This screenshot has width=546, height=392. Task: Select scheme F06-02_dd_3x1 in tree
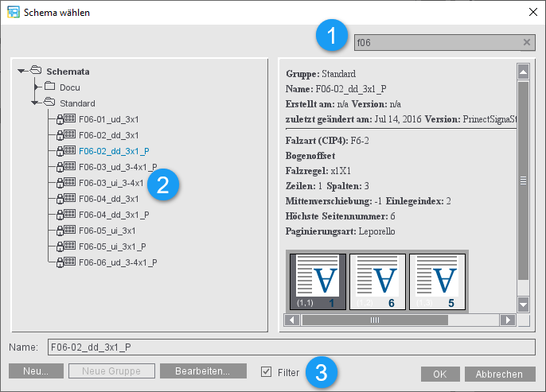tap(108, 135)
